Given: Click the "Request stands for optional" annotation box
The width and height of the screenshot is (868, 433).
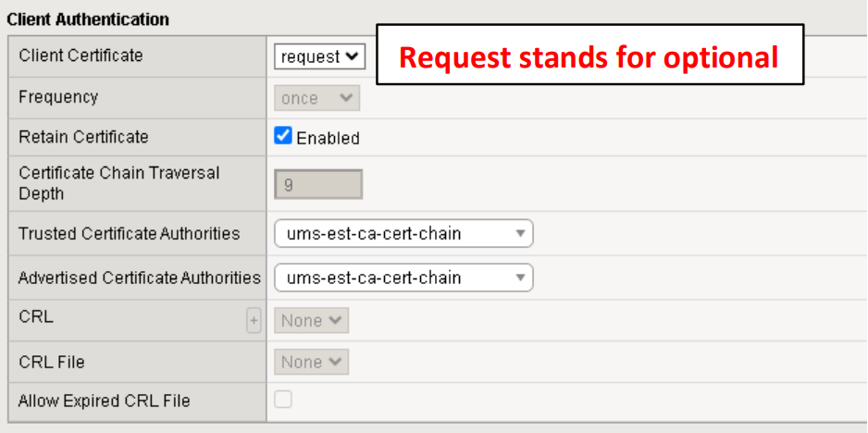Looking at the screenshot, I should [589, 57].
